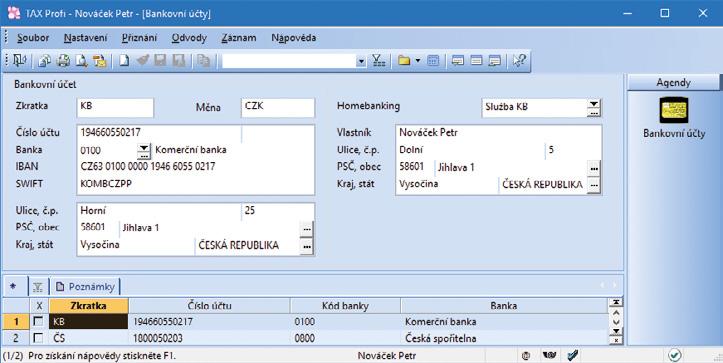Click the third note panel toolbar icon

(x=494, y=61)
